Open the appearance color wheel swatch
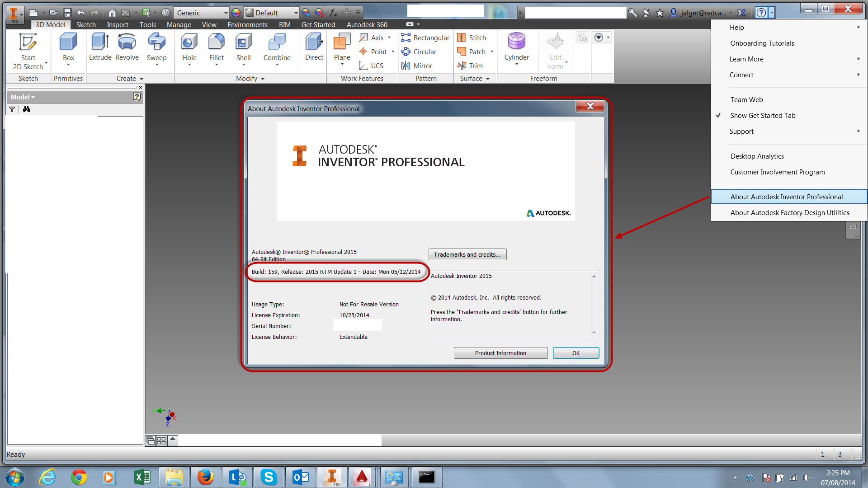The width and height of the screenshot is (868, 488). coord(236,13)
